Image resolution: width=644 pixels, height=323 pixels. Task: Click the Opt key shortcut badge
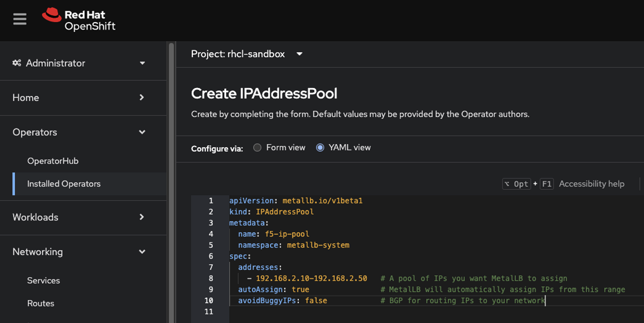click(517, 184)
